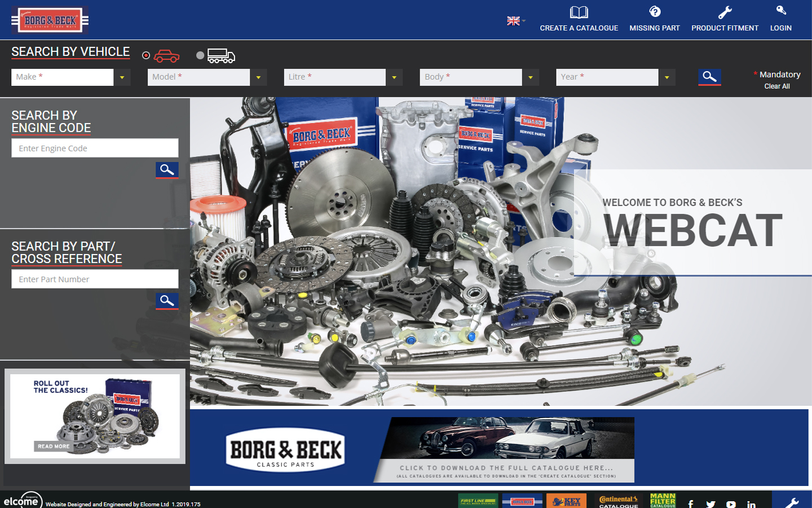This screenshot has height=508, width=812.
Task: Open the Twitter page icon
Action: (711, 504)
